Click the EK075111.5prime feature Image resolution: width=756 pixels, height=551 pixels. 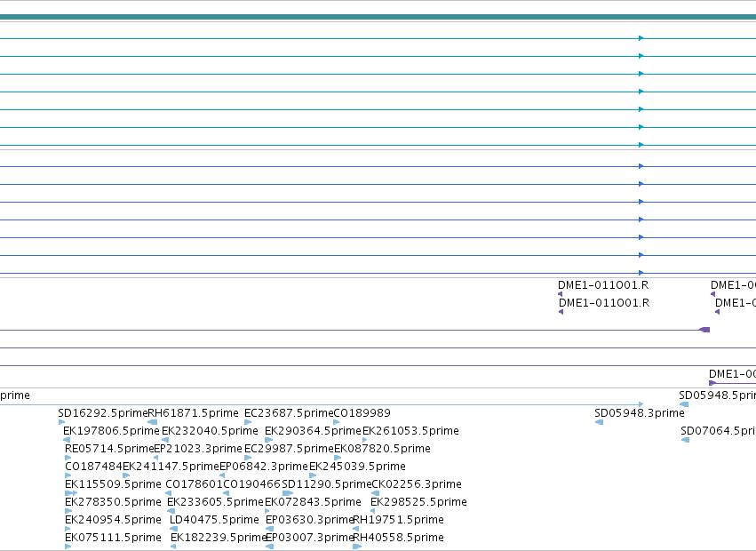pos(113,538)
